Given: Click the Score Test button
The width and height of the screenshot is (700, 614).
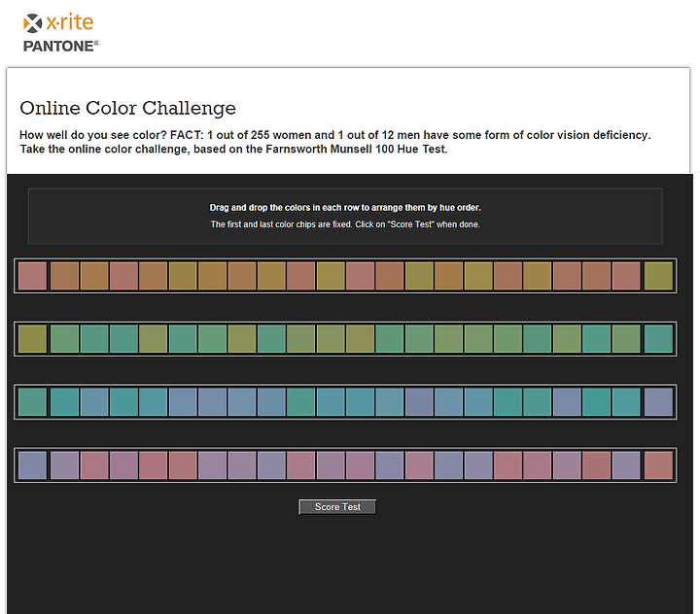Looking at the screenshot, I should pos(337,507).
